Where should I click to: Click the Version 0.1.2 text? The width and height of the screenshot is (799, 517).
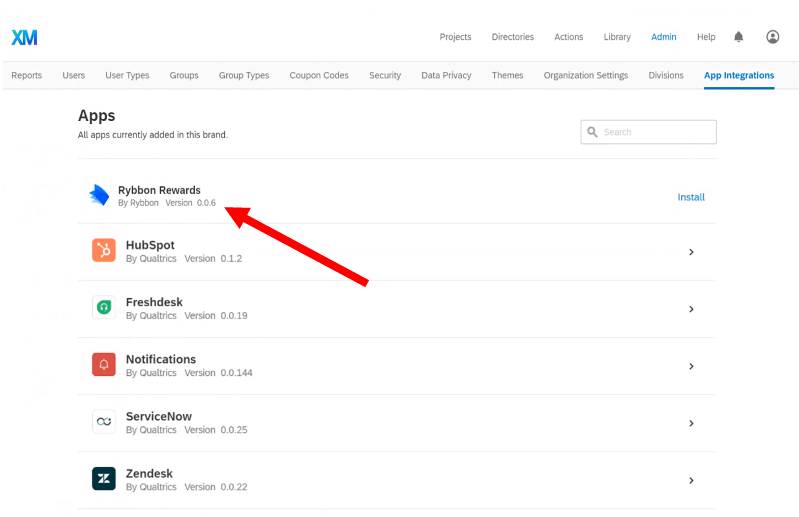213,259
